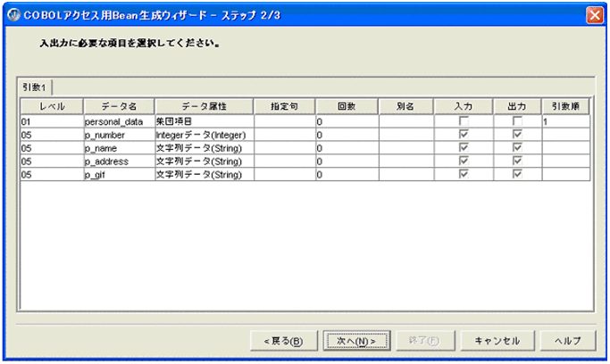The width and height of the screenshot is (610, 364).
Task: Select the p_gif data name cell
Action: (119, 175)
